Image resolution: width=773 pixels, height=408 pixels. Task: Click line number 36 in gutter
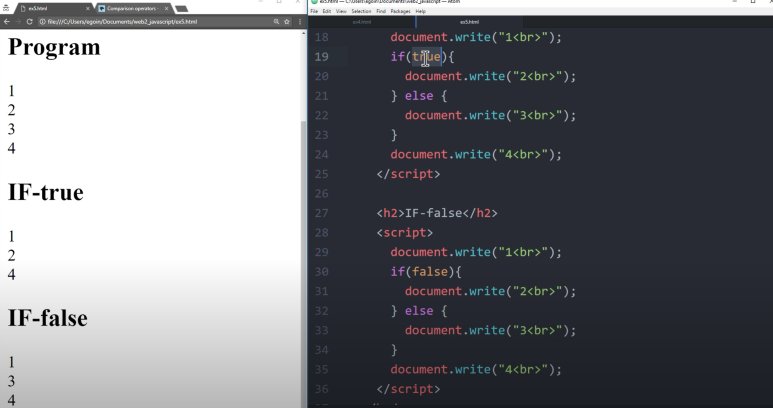[x=321, y=389]
